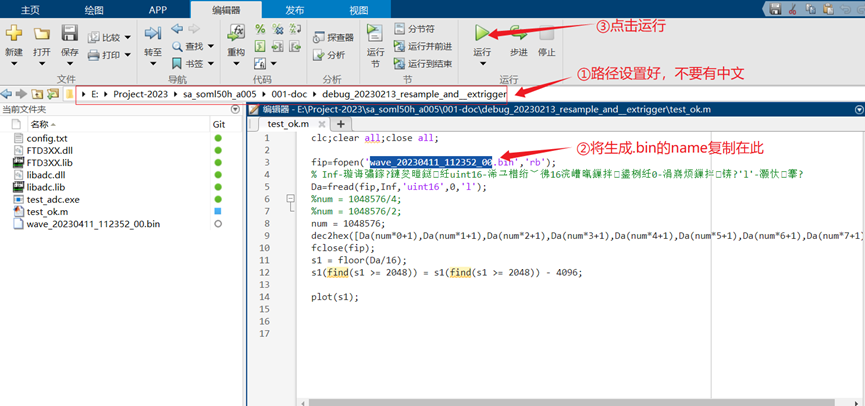Click the Open (打开) folder icon

tap(41, 34)
